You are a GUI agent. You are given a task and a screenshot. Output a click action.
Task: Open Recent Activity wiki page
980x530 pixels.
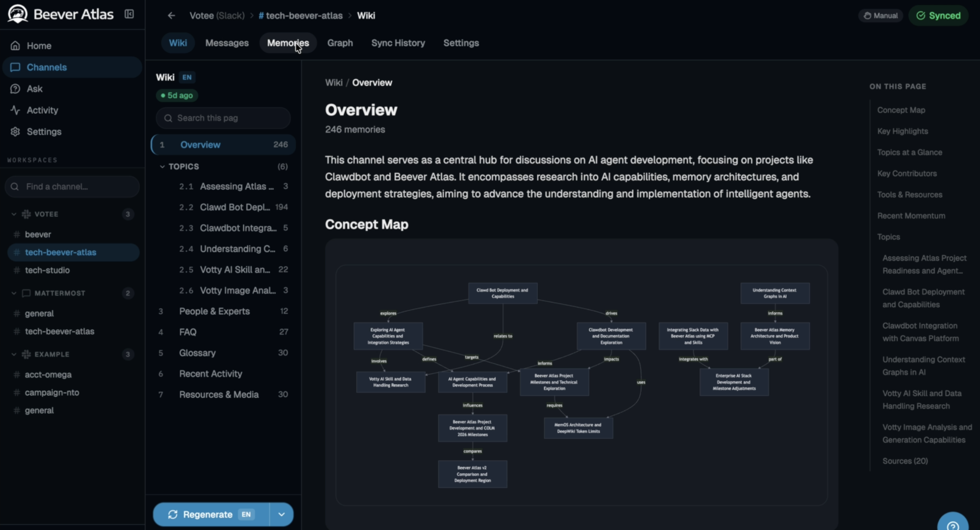223,374
